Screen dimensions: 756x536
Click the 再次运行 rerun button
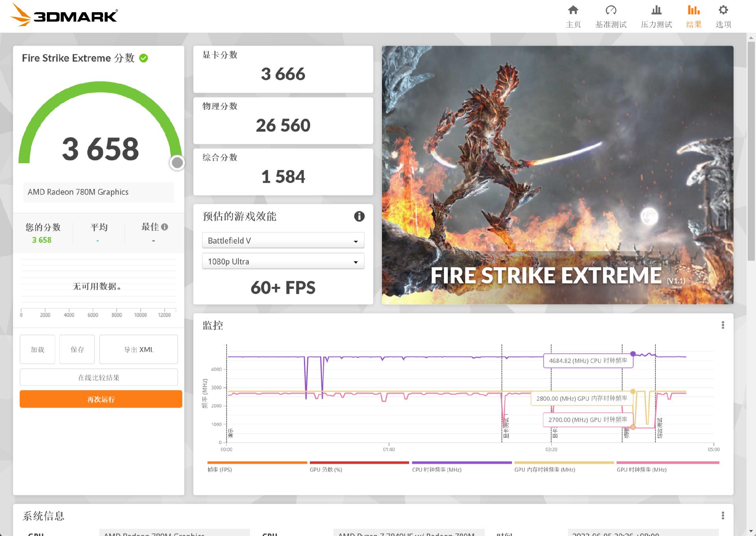point(100,399)
